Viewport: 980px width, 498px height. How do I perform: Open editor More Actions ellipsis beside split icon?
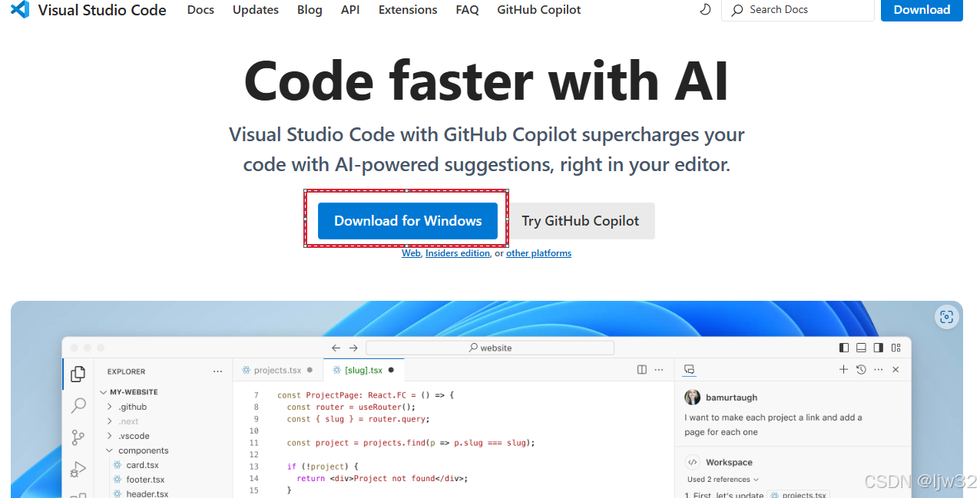659,370
